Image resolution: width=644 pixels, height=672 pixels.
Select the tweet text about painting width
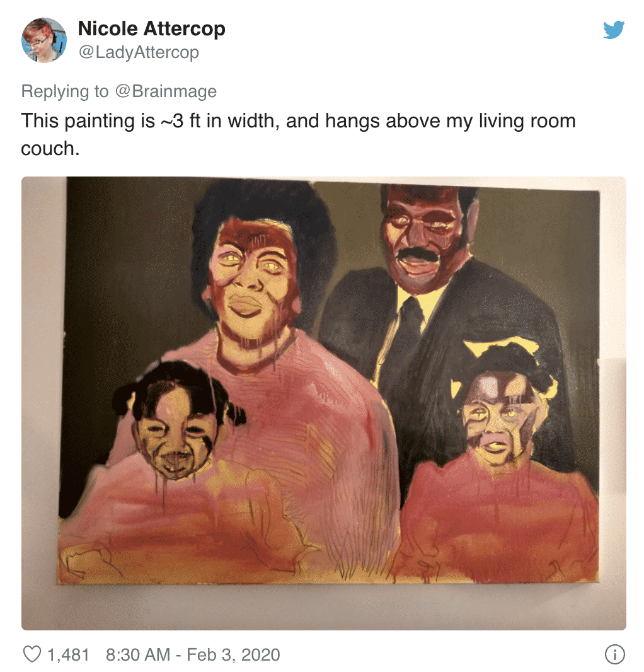coord(298,134)
